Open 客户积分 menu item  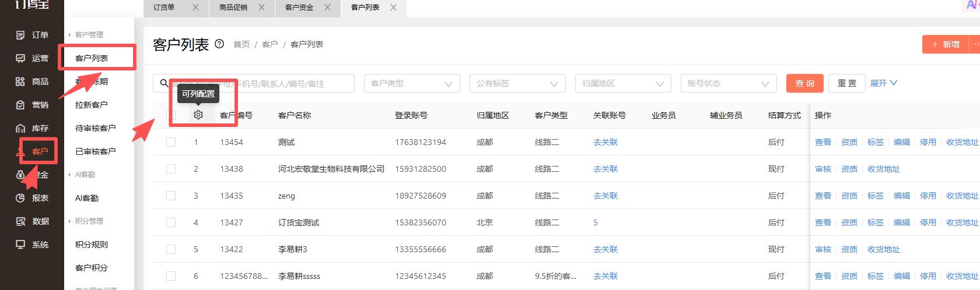pyautogui.click(x=92, y=268)
